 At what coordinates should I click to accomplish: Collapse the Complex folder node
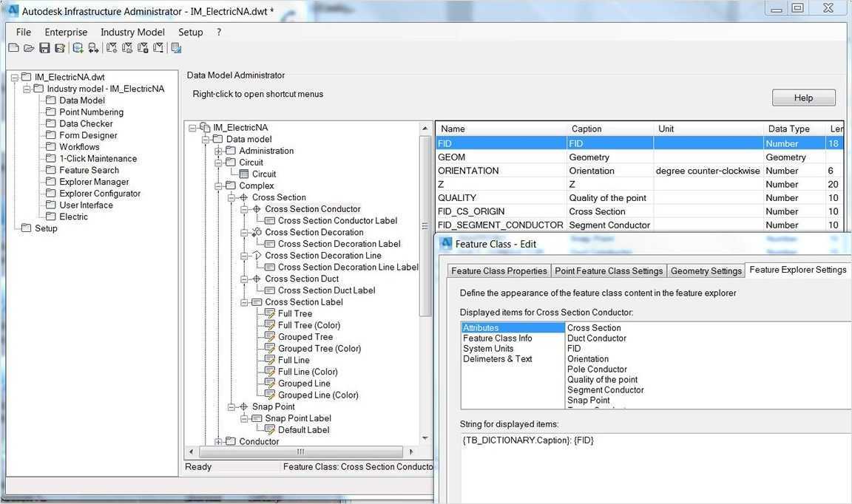pos(218,185)
